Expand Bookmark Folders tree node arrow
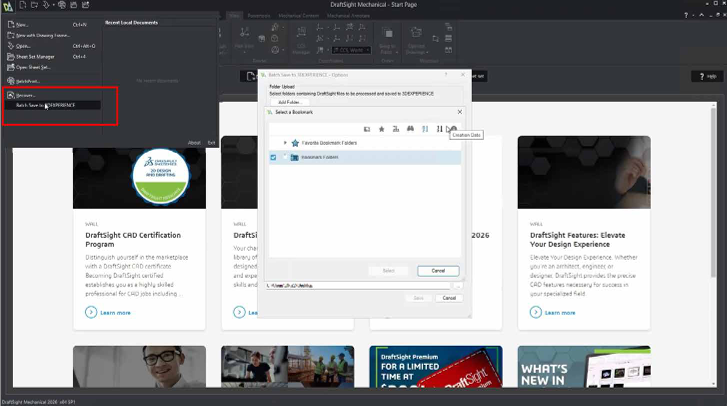Image resolution: width=727 pixels, height=406 pixels. 285,157
